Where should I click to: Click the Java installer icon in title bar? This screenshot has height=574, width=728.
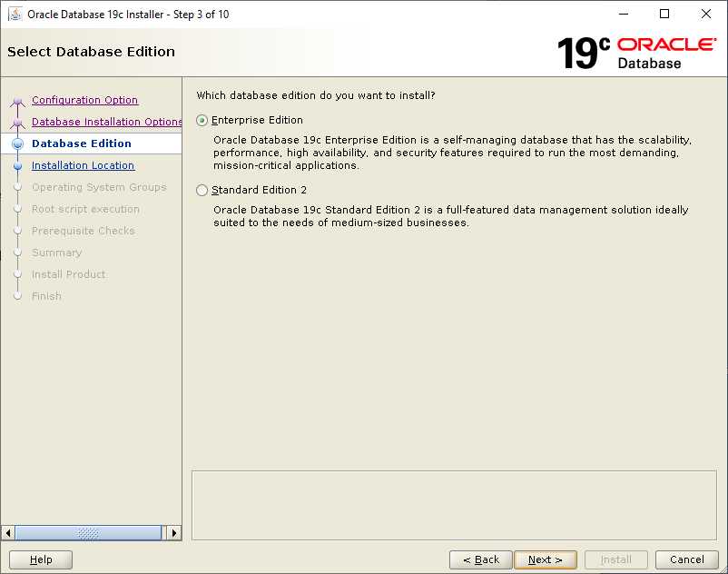pos(15,14)
